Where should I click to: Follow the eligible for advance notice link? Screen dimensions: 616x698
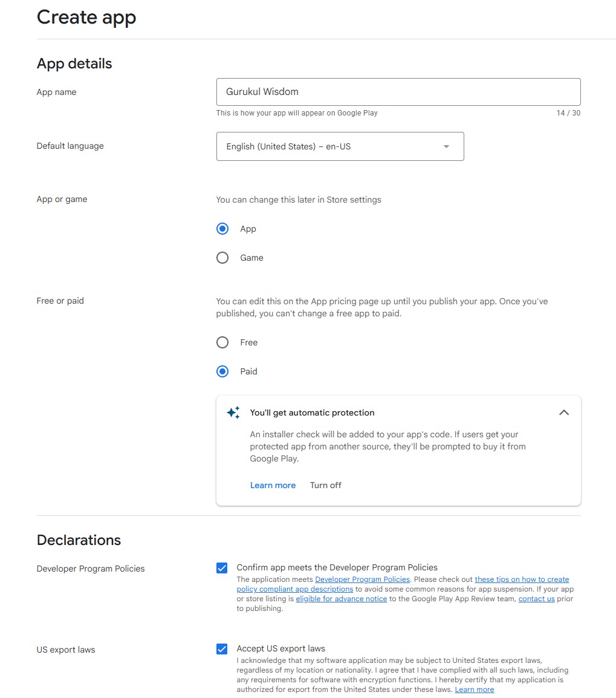coord(341,599)
